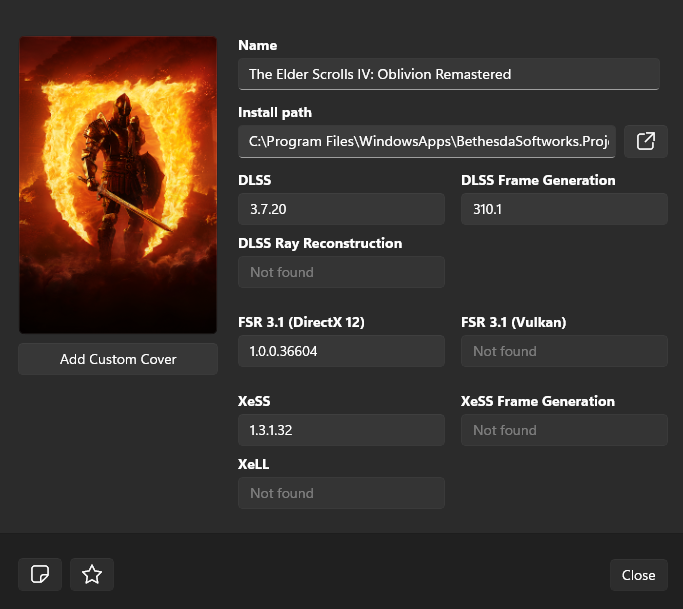The height and width of the screenshot is (609, 683).
Task: Click the 'FSR 3.1 (Vulkan)' label
Action: coord(514,322)
